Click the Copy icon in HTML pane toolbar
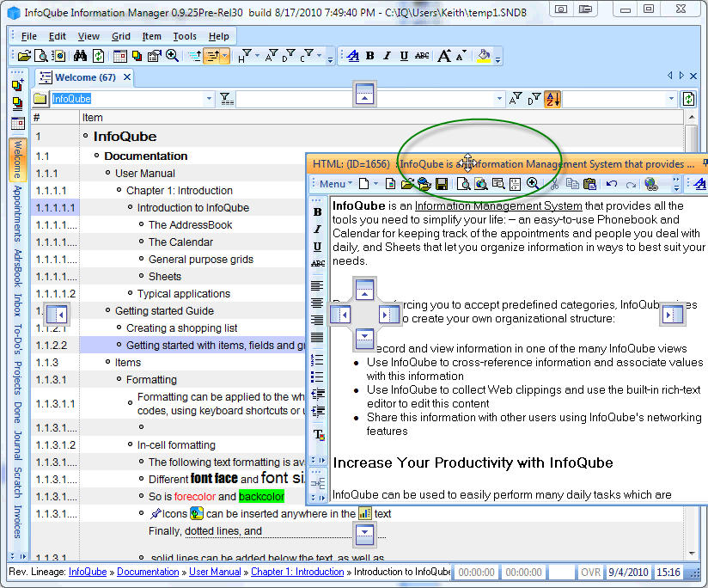The width and height of the screenshot is (708, 588). click(x=572, y=184)
